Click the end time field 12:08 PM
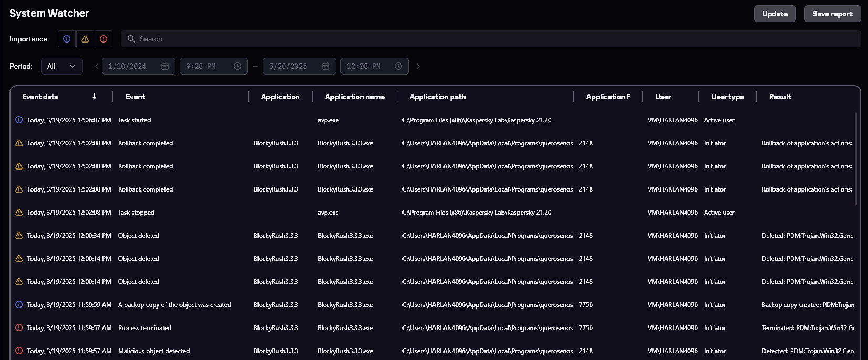868x360 pixels. (375, 66)
